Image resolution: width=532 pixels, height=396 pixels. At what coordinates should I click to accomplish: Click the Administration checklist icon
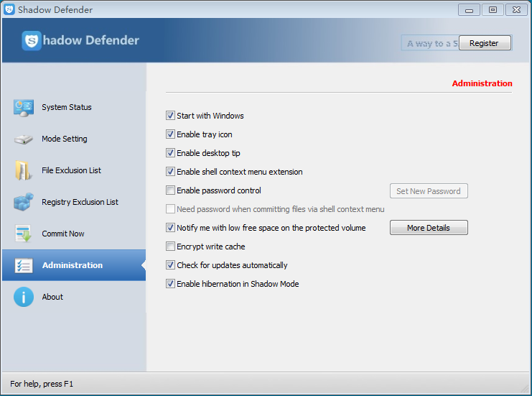pos(24,266)
